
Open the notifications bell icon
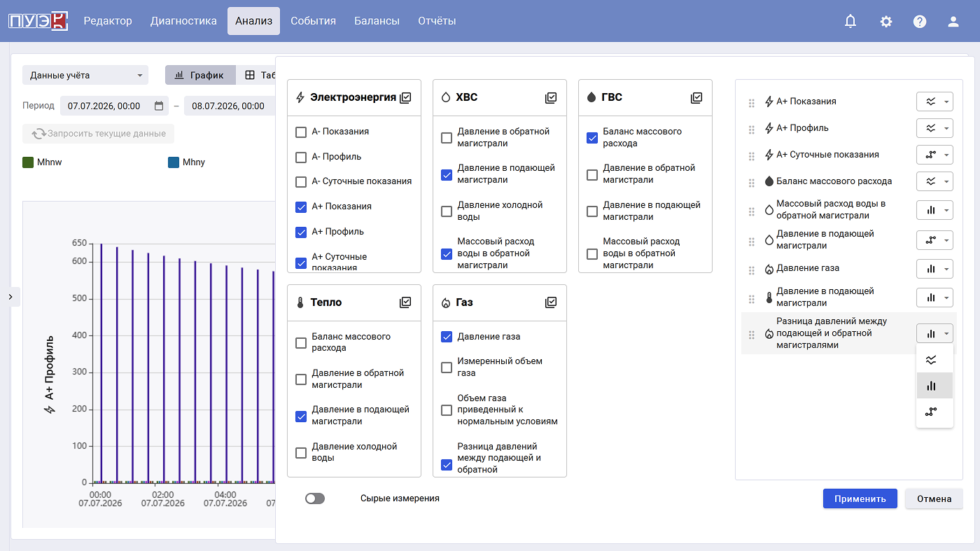[850, 21]
